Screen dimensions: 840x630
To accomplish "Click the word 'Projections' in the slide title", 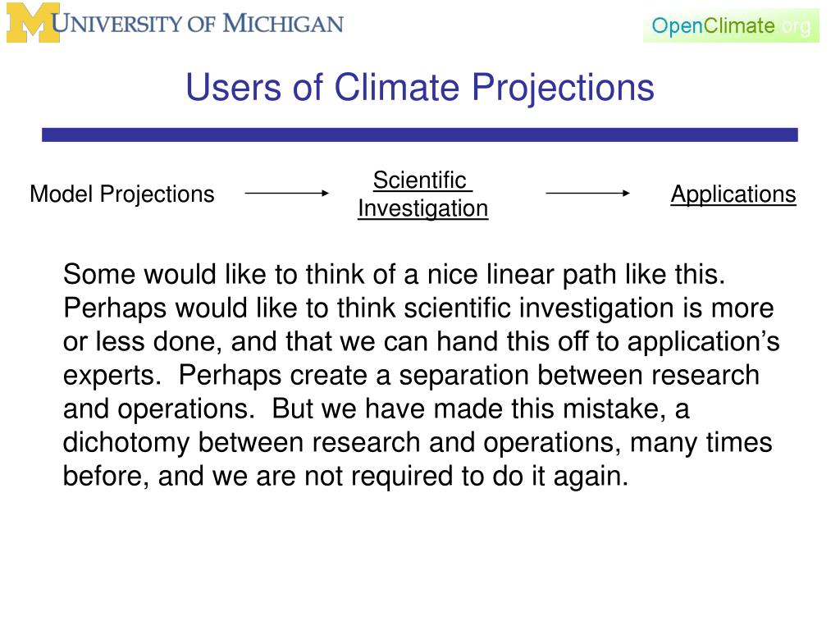I will [x=563, y=88].
